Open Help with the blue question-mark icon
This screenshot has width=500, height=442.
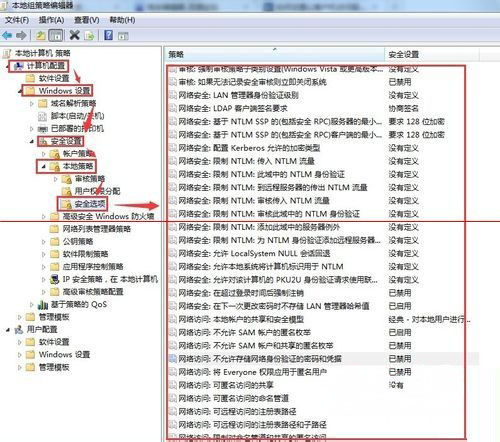109,35
